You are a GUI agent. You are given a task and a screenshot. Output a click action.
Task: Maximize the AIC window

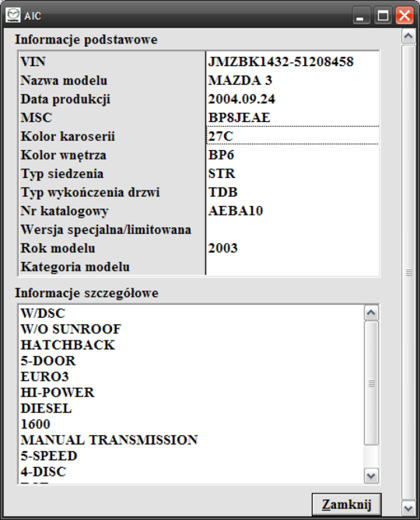click(x=383, y=16)
